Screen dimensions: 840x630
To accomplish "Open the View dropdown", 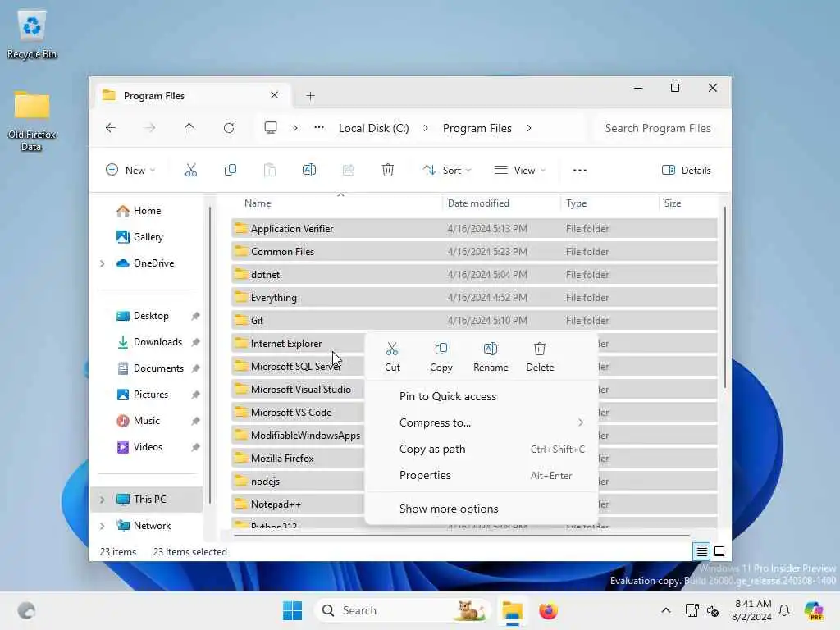I will 519,171.
